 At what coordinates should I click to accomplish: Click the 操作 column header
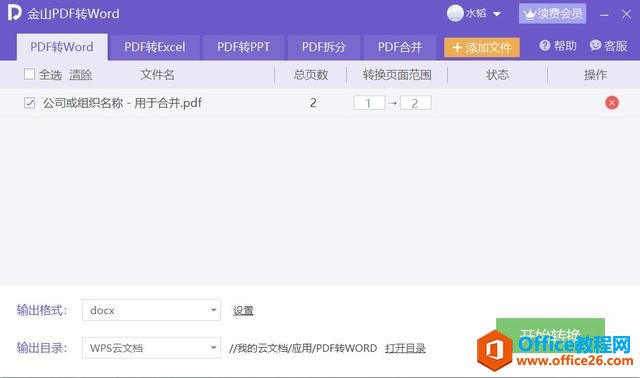click(x=595, y=75)
